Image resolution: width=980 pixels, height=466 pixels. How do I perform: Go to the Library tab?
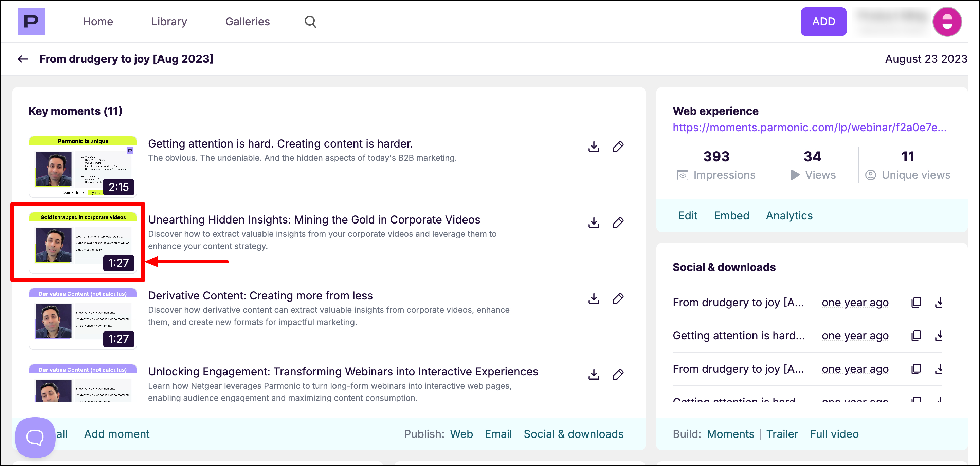tap(169, 22)
